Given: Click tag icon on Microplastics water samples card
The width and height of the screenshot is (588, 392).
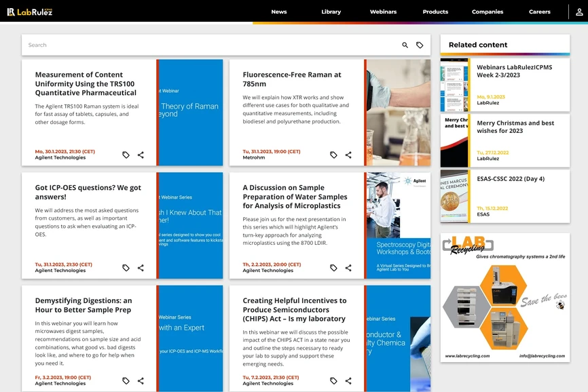Looking at the screenshot, I should (x=333, y=268).
